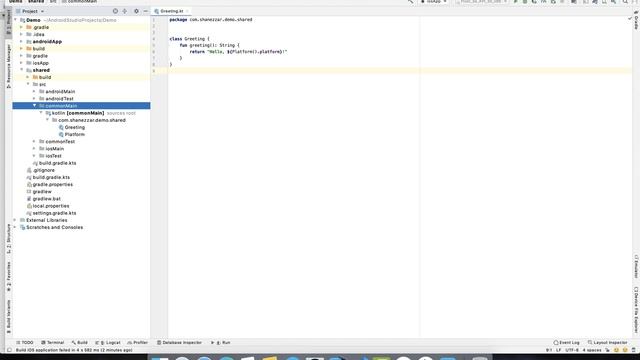Collapse the commonMain folder

tap(35, 106)
